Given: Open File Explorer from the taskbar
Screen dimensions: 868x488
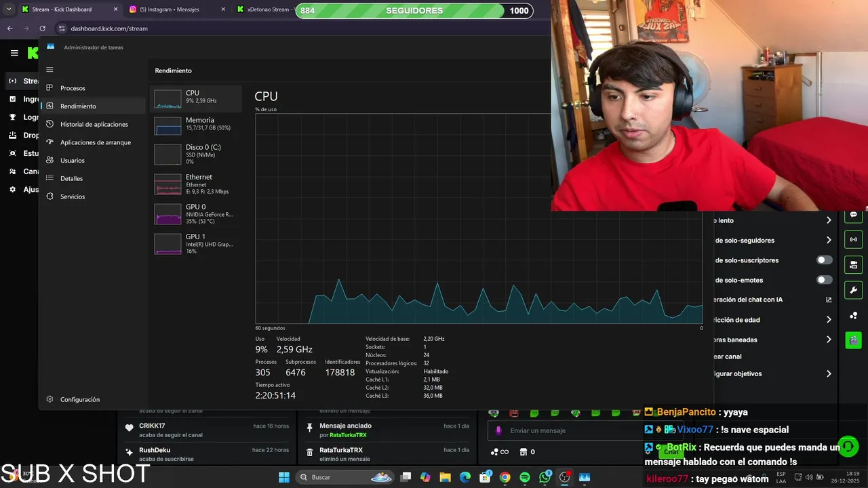Looking at the screenshot, I should [x=445, y=477].
